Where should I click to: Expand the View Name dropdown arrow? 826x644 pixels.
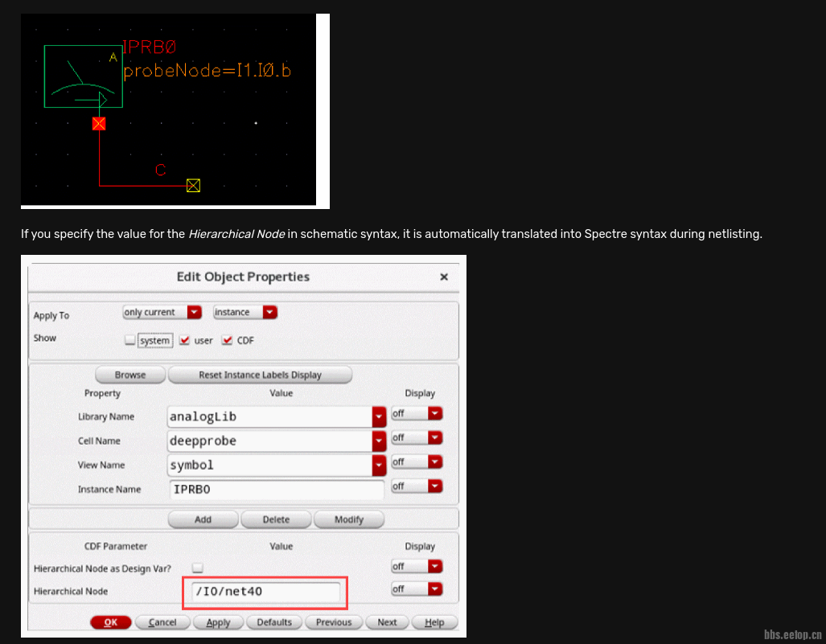379,466
